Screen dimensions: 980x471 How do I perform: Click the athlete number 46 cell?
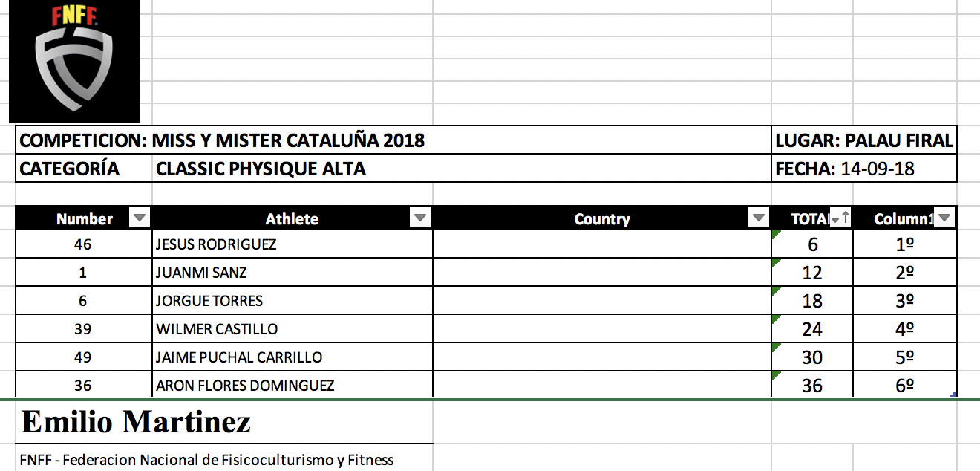tap(83, 244)
